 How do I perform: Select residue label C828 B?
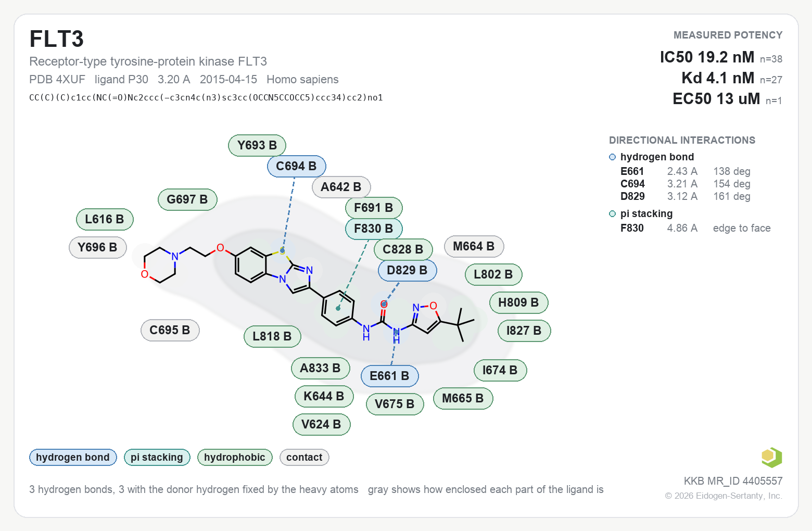[403, 249]
